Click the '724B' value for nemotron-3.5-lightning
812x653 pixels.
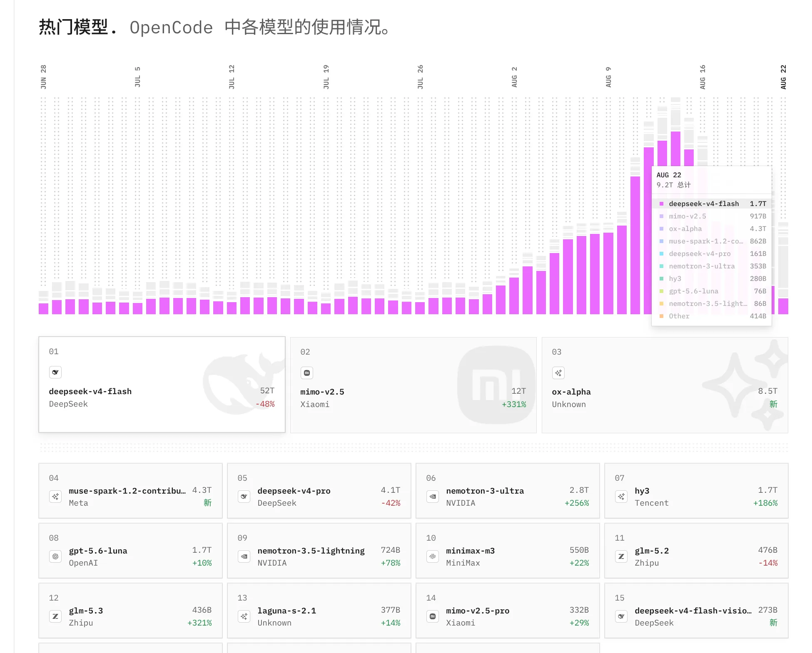click(391, 550)
